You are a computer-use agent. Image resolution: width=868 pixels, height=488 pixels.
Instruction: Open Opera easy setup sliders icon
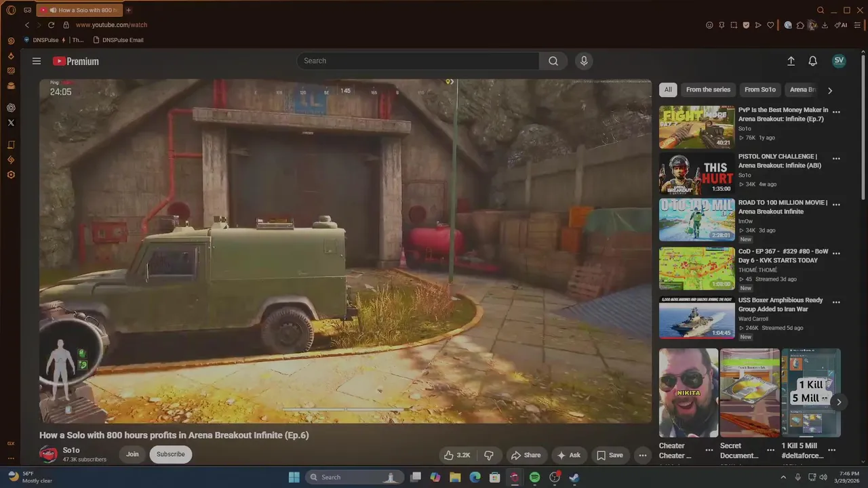click(858, 25)
